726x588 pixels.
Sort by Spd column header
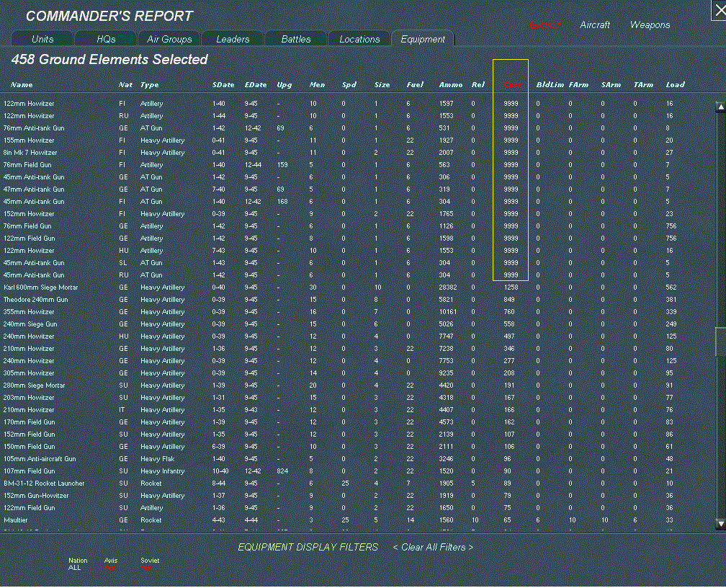tap(349, 85)
